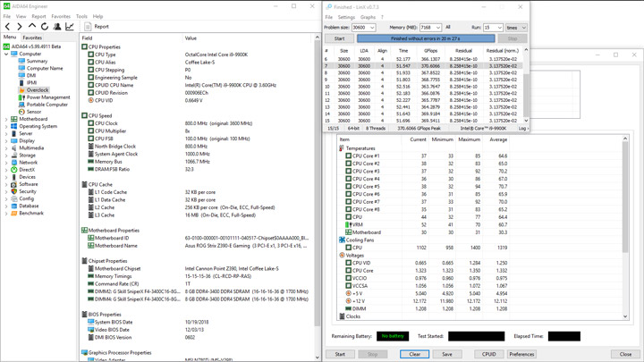
Task: Select the DMI tree icon
Action: point(21,75)
